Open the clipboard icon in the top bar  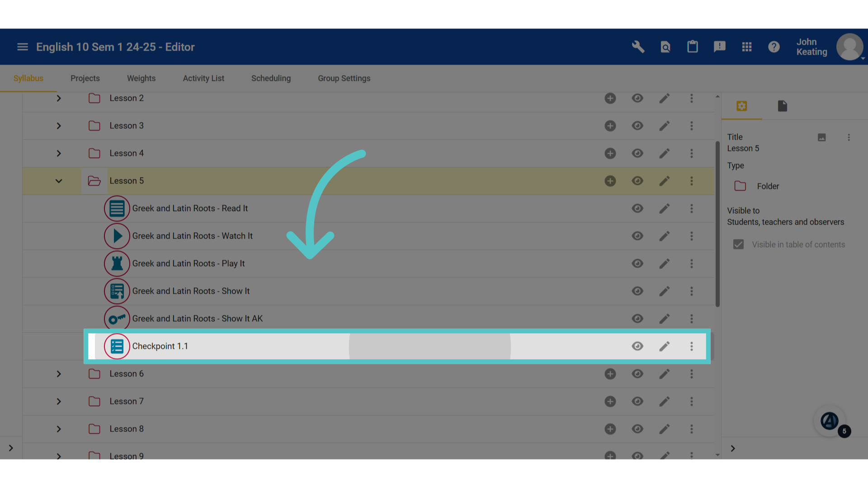click(693, 47)
